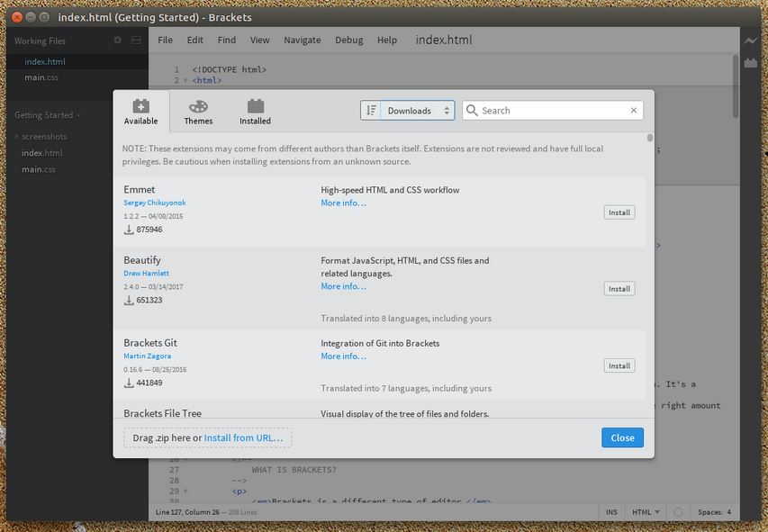Open More info for Brackets Git
Screen dimensions: 768x532
343,356
